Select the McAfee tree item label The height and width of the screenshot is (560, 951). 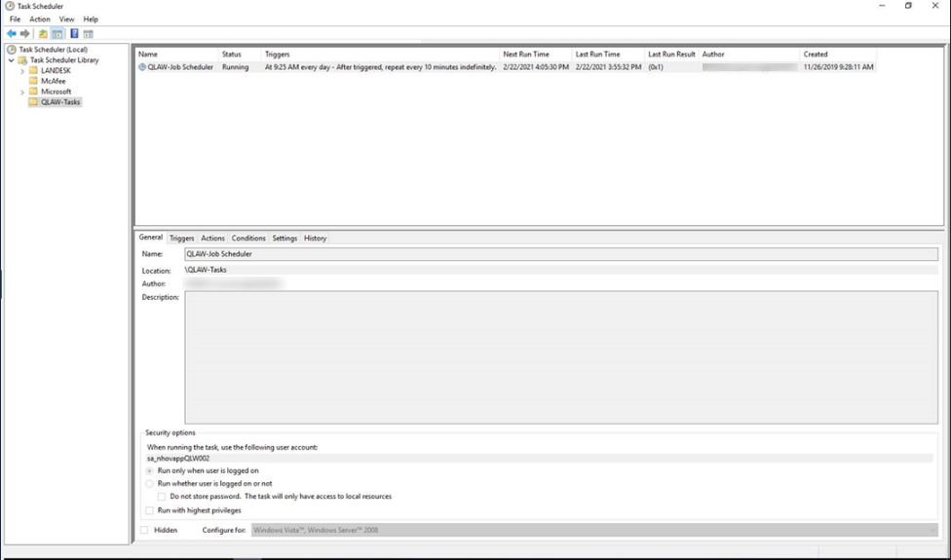click(x=54, y=81)
